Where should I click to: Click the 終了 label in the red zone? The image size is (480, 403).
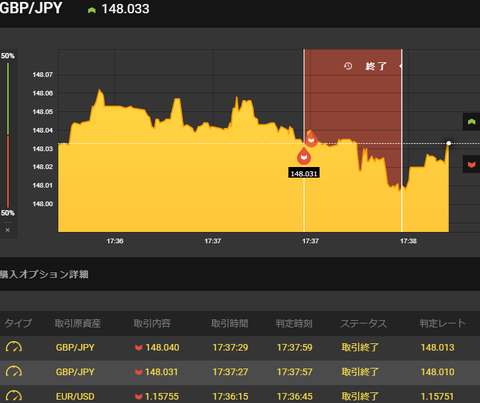376,66
